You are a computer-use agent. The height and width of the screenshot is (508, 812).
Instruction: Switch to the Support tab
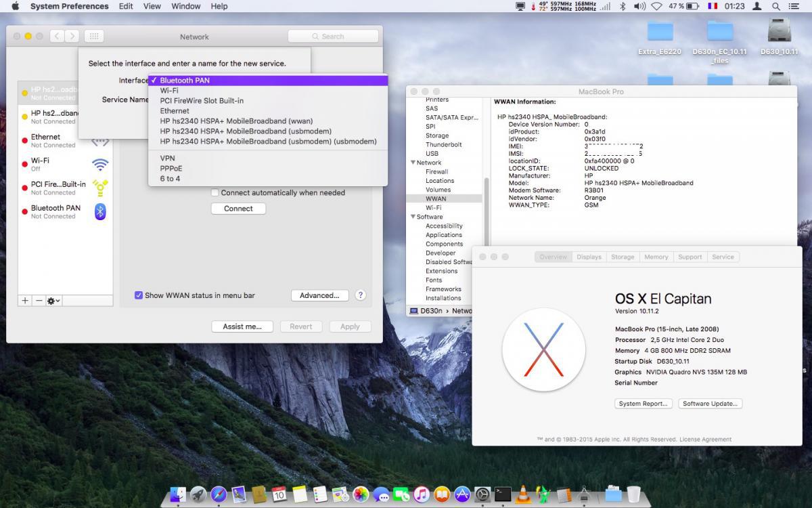tap(690, 257)
